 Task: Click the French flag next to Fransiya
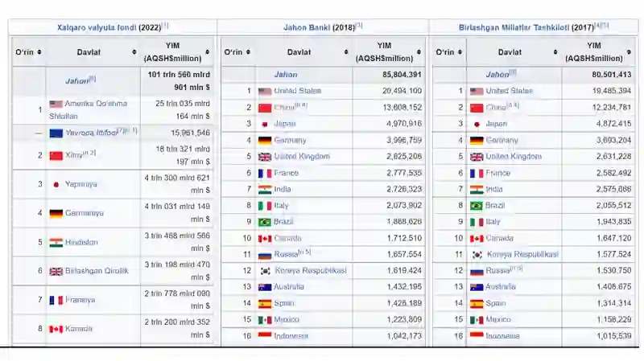coord(56,300)
